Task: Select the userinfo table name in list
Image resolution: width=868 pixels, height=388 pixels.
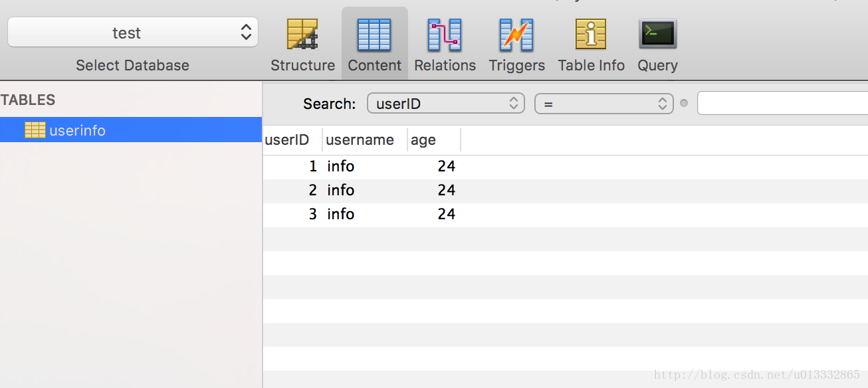Action: pos(78,131)
